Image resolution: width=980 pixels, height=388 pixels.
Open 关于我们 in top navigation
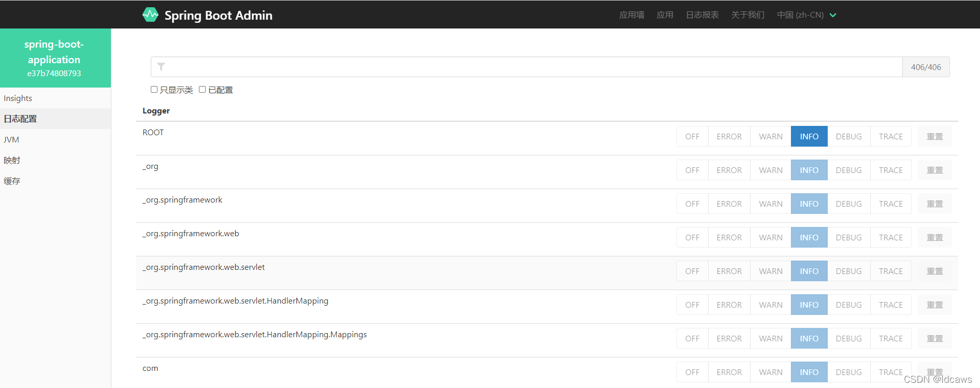(x=747, y=15)
